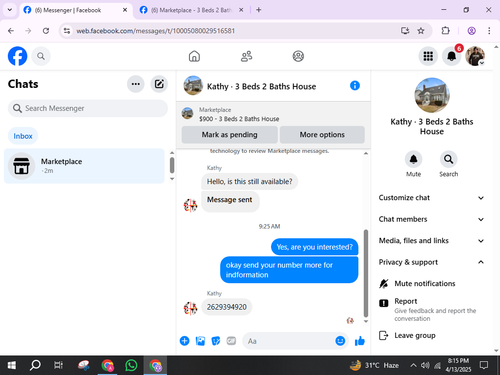Screen dimensions: 500x375
Task: Click the Search icon under profile
Action: point(448,159)
